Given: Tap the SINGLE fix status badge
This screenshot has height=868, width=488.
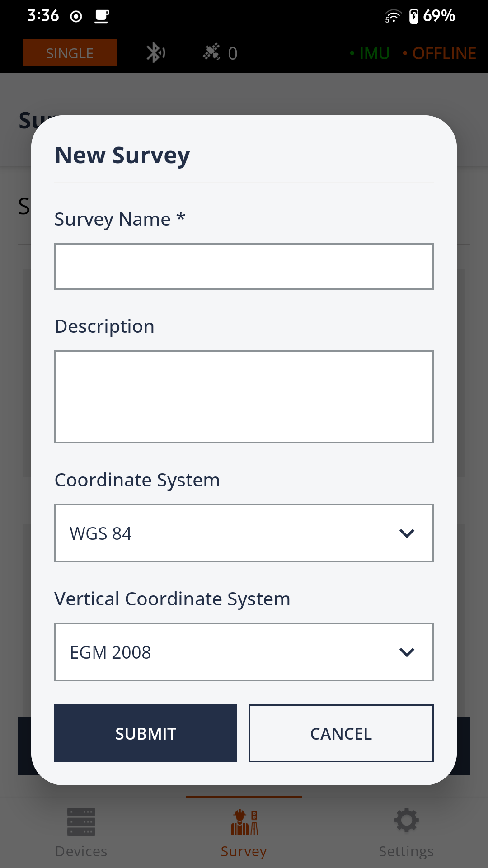Looking at the screenshot, I should tap(70, 53).
